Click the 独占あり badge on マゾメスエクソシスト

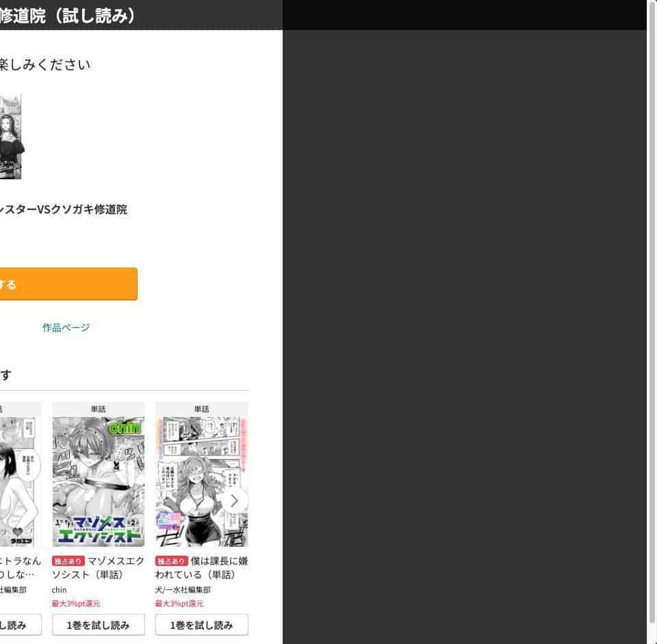tap(68, 561)
